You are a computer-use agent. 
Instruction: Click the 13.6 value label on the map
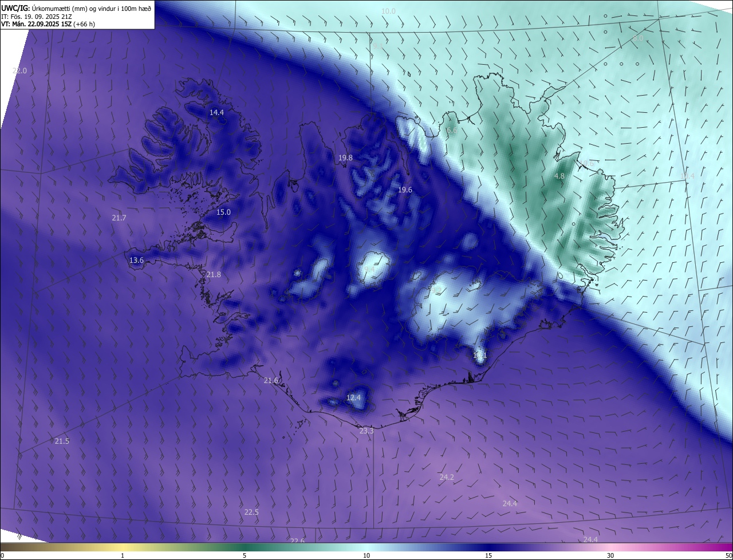coord(136,261)
